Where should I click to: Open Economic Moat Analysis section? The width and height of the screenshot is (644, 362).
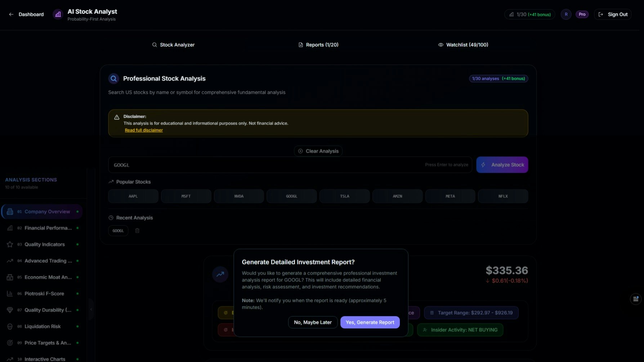pyautogui.click(x=42, y=277)
